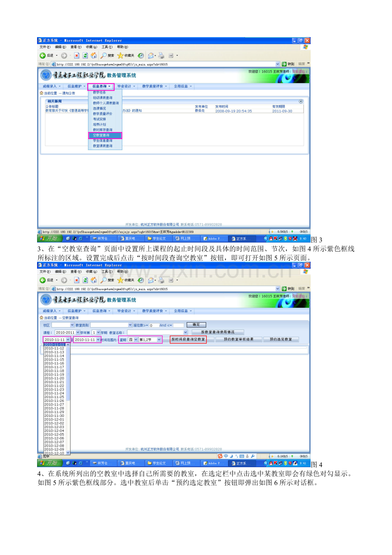
Task: Select 空教室查询 from the 信息查询 menu
Action: pyautogui.click(x=101, y=135)
